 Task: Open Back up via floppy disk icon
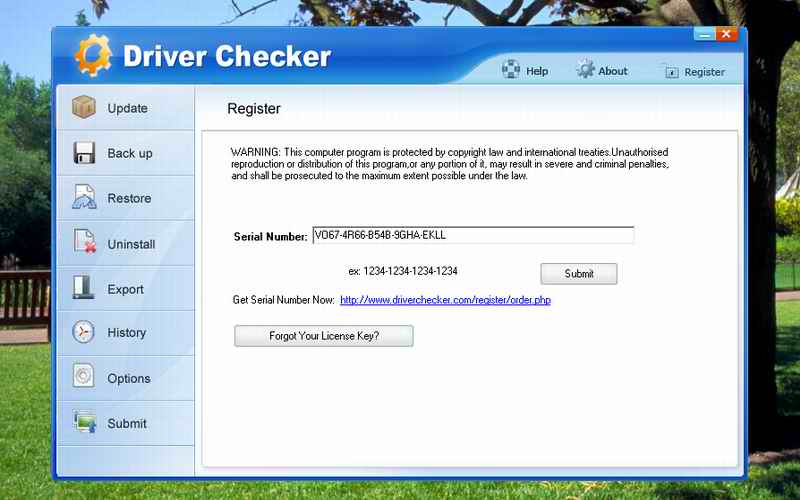(84, 153)
